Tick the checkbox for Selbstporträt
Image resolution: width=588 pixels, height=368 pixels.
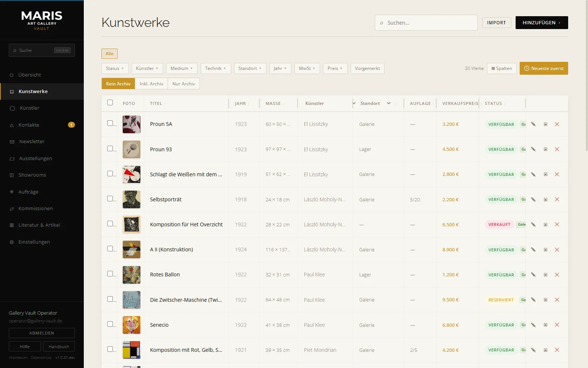click(110, 199)
